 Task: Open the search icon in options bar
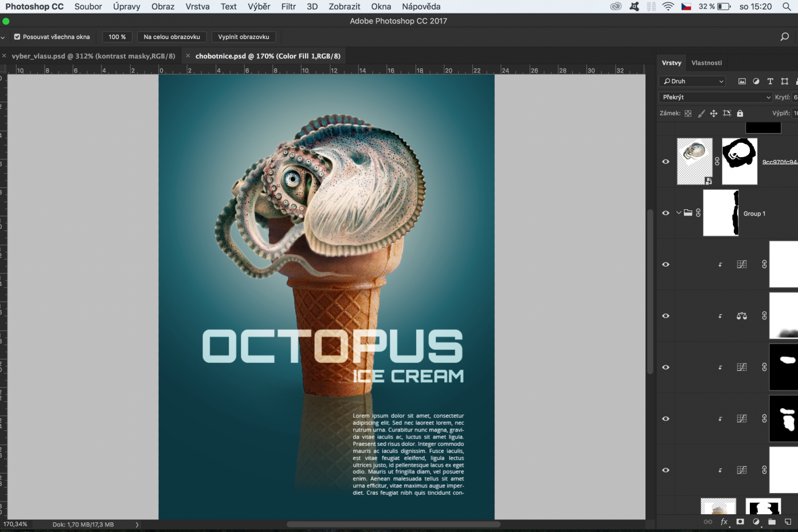point(784,37)
